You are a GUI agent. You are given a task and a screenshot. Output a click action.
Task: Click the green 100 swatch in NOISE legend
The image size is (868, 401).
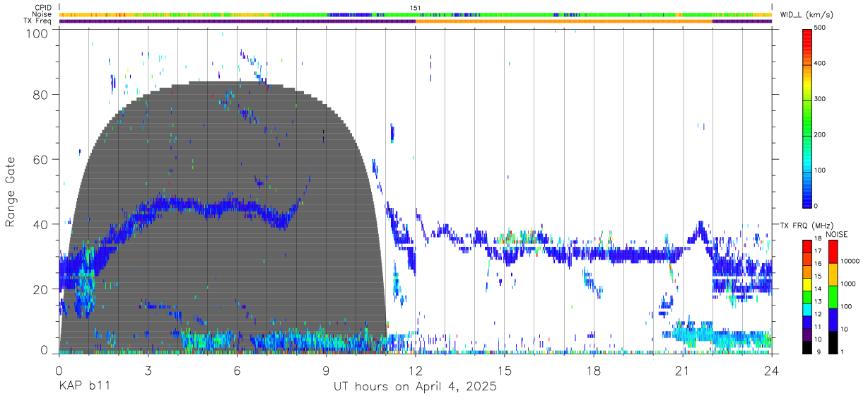pos(833,297)
